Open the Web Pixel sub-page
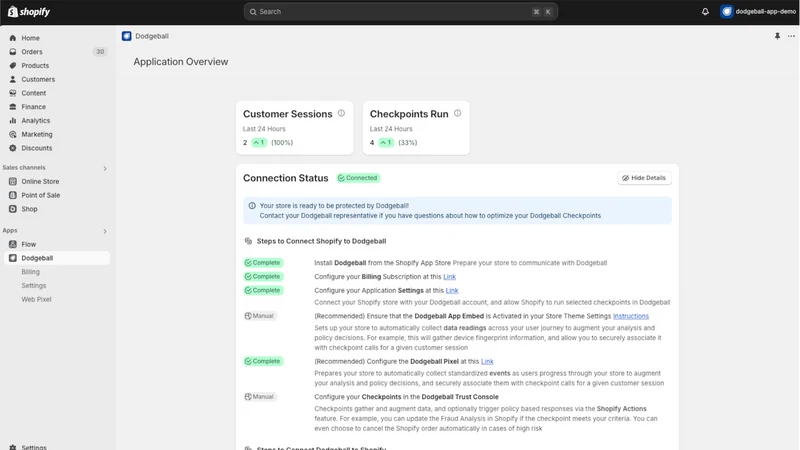The height and width of the screenshot is (450, 800). 36,299
